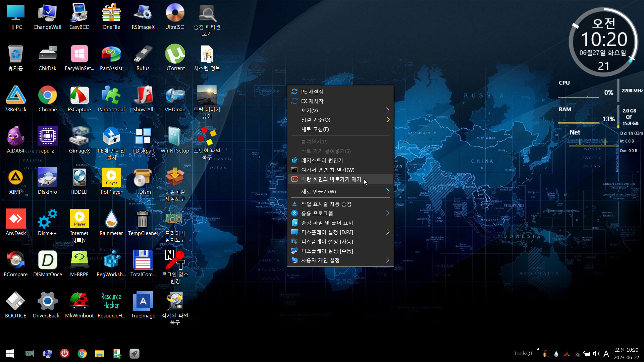This screenshot has height=362, width=644.
Task: Select the PartAssist desktop icon
Action: [111, 58]
